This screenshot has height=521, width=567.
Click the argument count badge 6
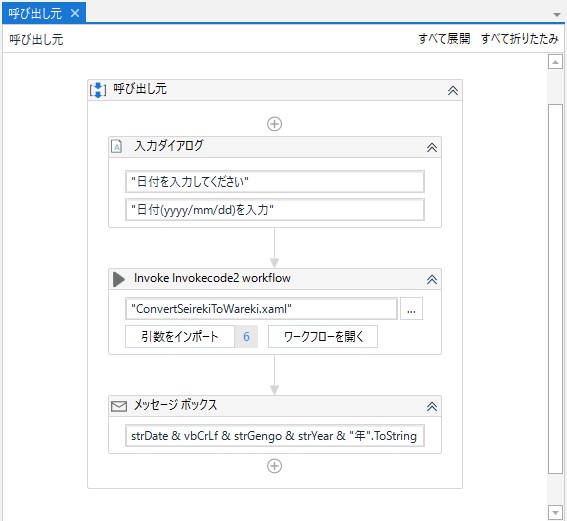pos(246,337)
